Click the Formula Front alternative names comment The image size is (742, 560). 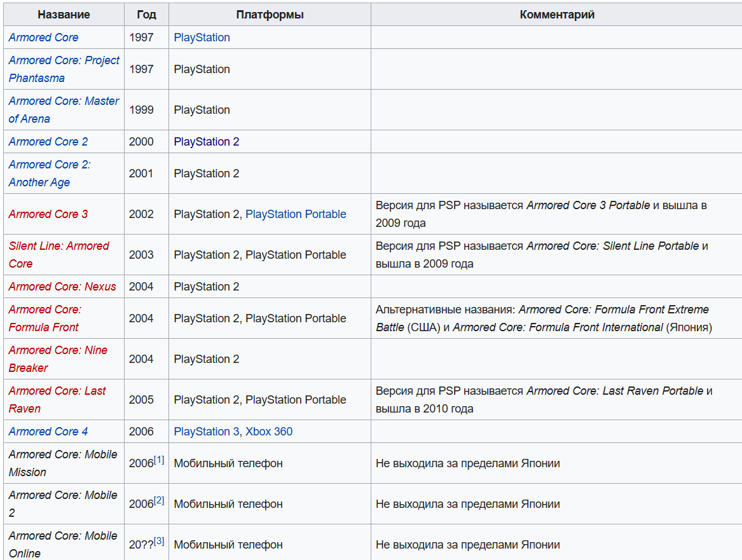pyautogui.click(x=544, y=318)
